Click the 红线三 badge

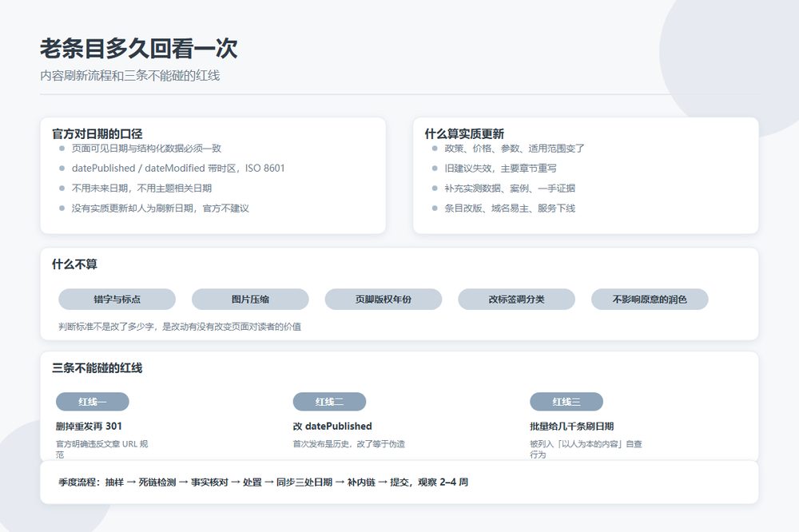pos(566,402)
